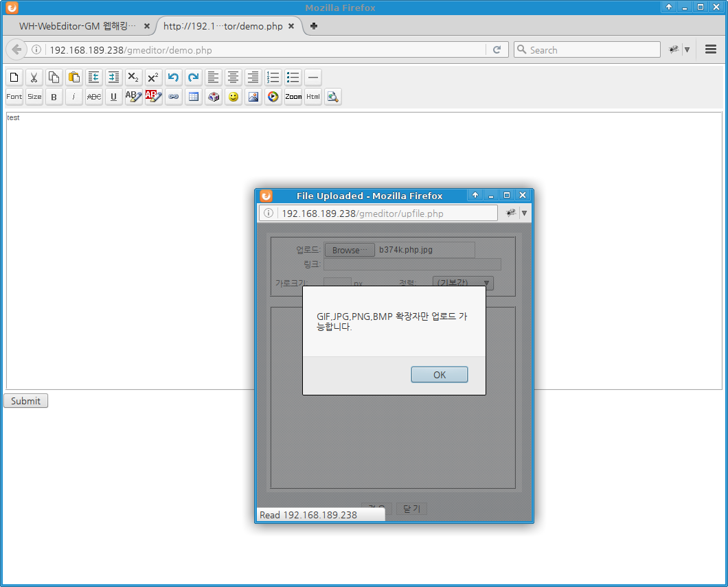728x587 pixels.
Task: Close the demo.php tab
Action: pyautogui.click(x=291, y=26)
